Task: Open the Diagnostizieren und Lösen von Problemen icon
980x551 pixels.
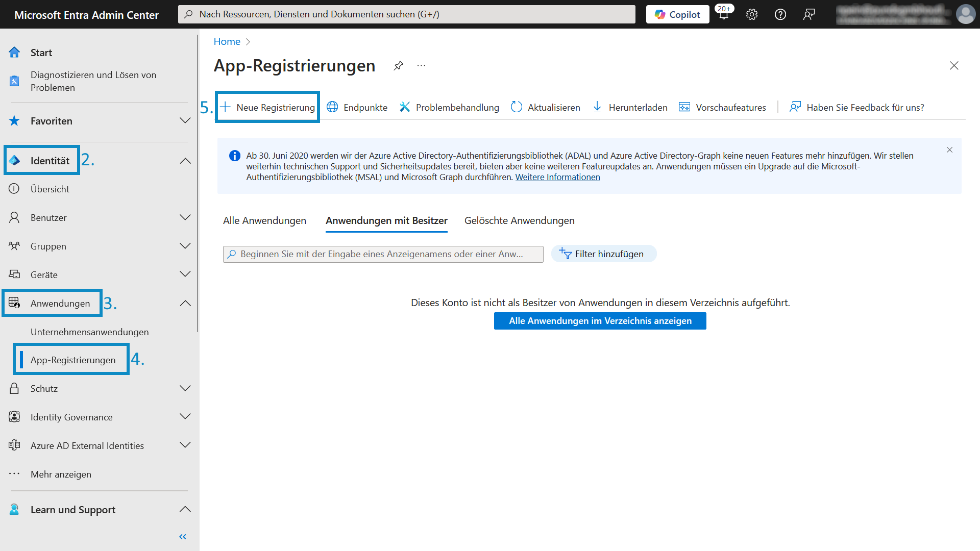Action: [14, 81]
